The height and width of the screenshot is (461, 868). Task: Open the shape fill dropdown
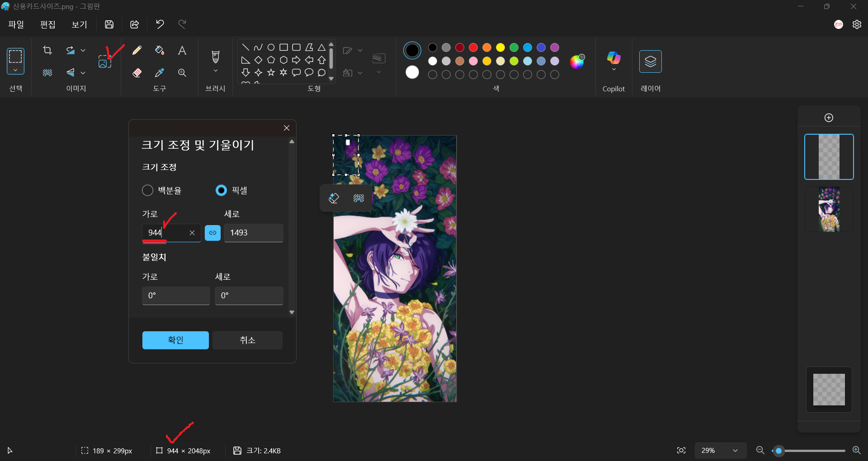pos(360,73)
